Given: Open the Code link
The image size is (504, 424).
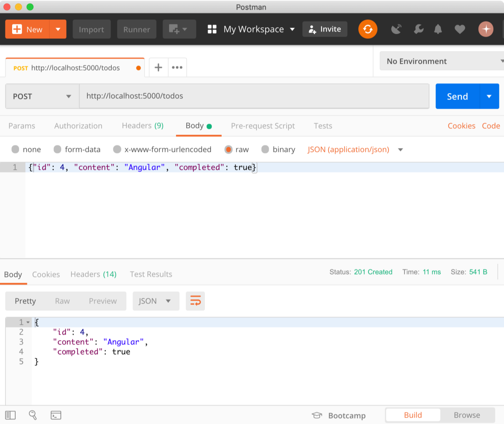Looking at the screenshot, I should 491,126.
